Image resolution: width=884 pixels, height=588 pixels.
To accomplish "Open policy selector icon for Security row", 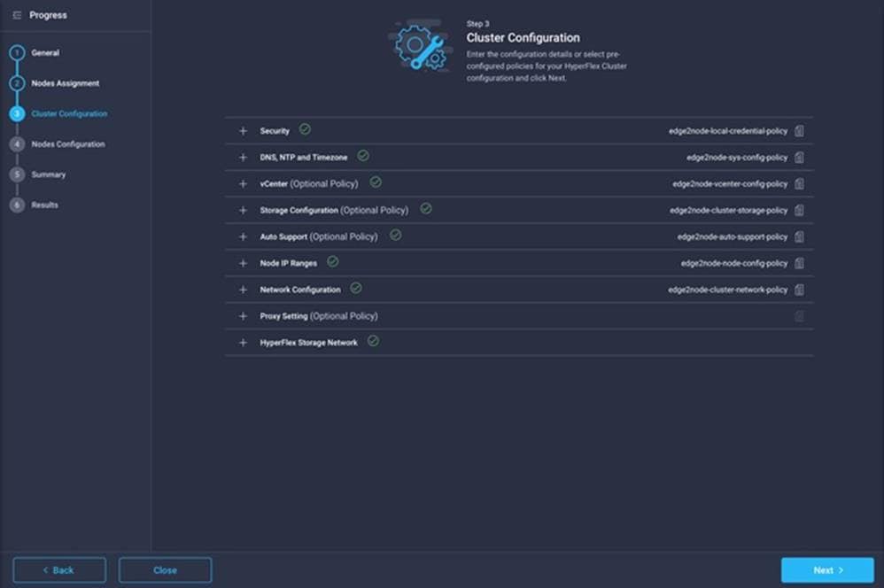I will click(x=799, y=131).
